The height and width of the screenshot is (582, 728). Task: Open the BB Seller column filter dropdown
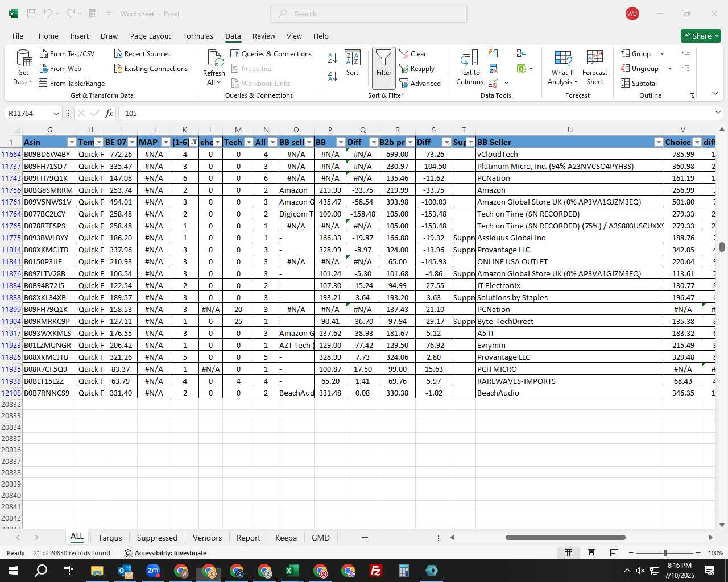[659, 142]
